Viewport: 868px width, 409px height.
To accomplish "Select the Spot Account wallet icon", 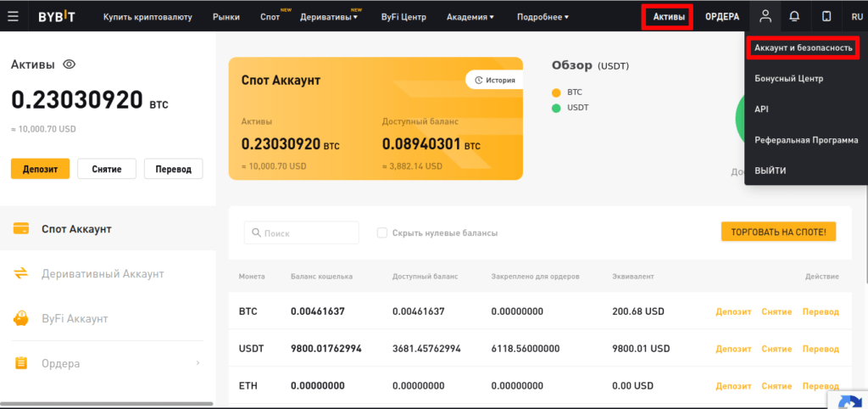I will tap(22, 229).
